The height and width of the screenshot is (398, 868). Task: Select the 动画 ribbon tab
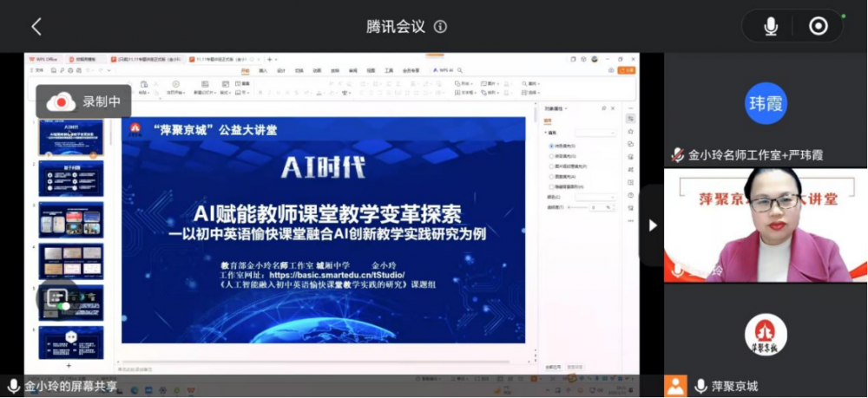[x=317, y=71]
